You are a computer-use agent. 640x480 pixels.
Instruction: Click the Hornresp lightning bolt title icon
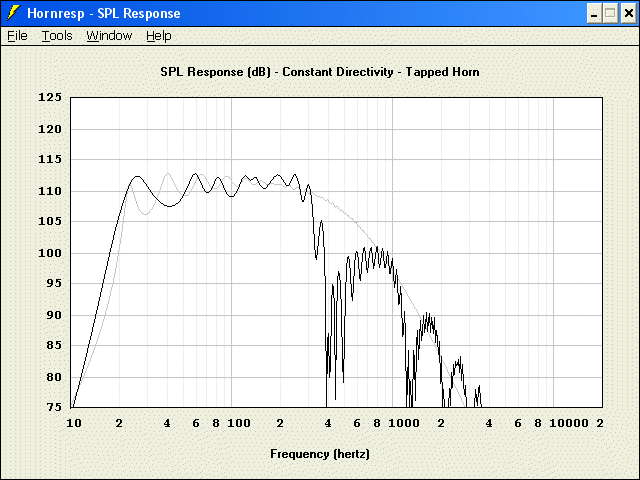click(13, 13)
